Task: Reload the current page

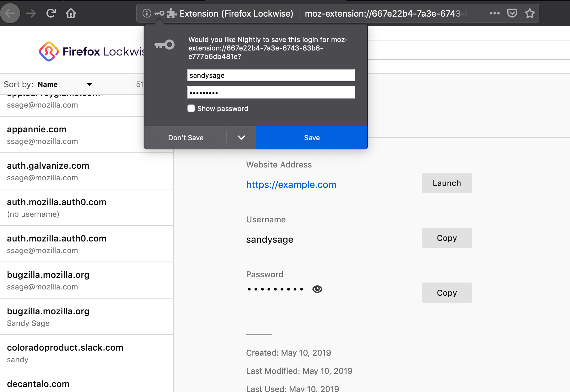Action: click(51, 13)
